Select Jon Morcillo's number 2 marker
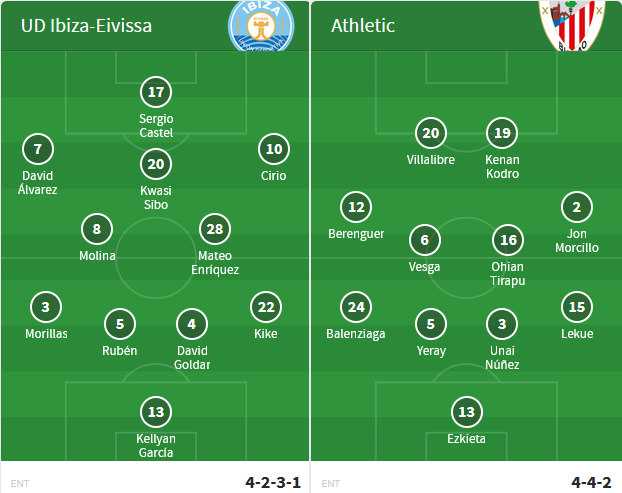The height and width of the screenshot is (493, 622). pos(577,208)
